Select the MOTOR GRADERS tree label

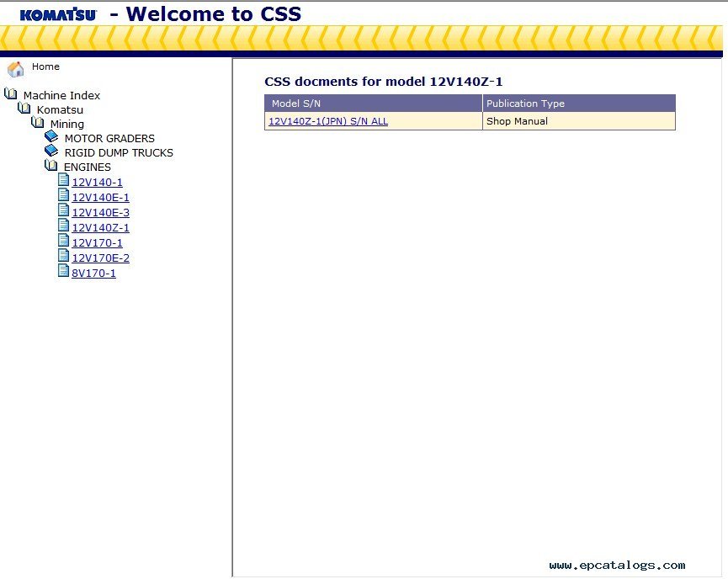coord(109,138)
